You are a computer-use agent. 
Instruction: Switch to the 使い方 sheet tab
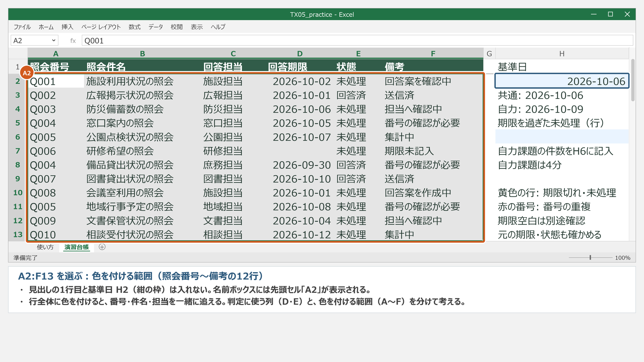pos(45,247)
